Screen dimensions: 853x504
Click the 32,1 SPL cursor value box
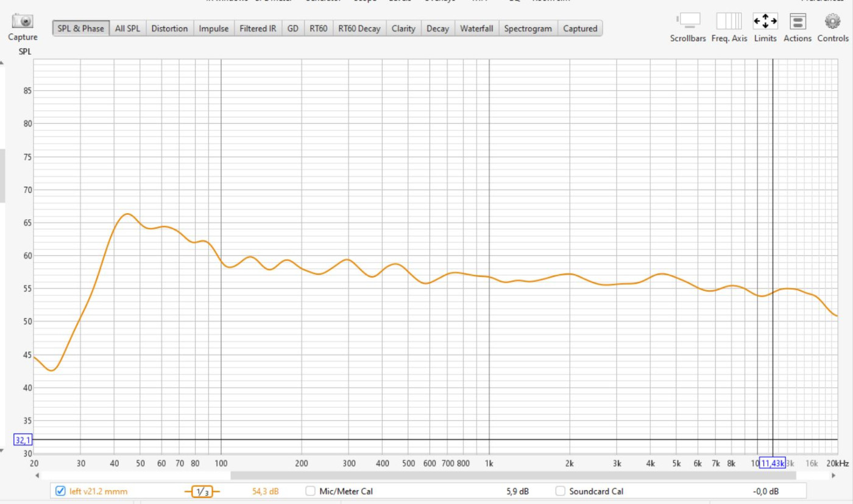click(23, 440)
